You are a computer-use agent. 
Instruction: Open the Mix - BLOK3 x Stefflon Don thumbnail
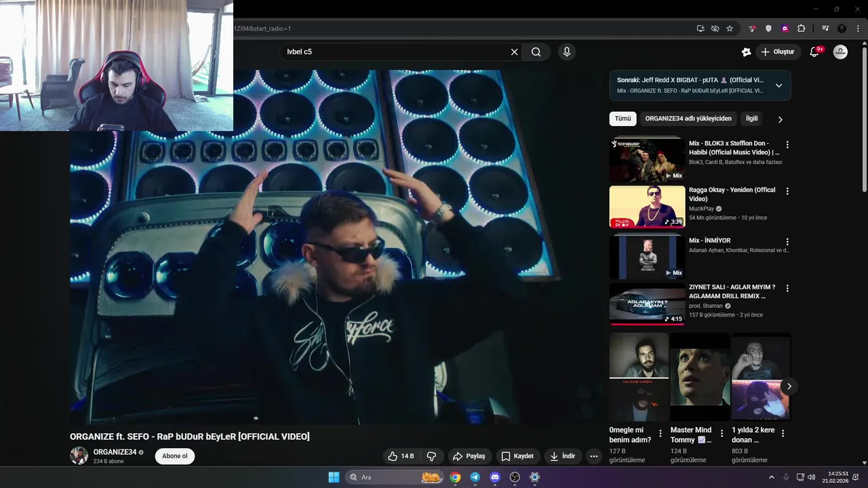pos(647,160)
